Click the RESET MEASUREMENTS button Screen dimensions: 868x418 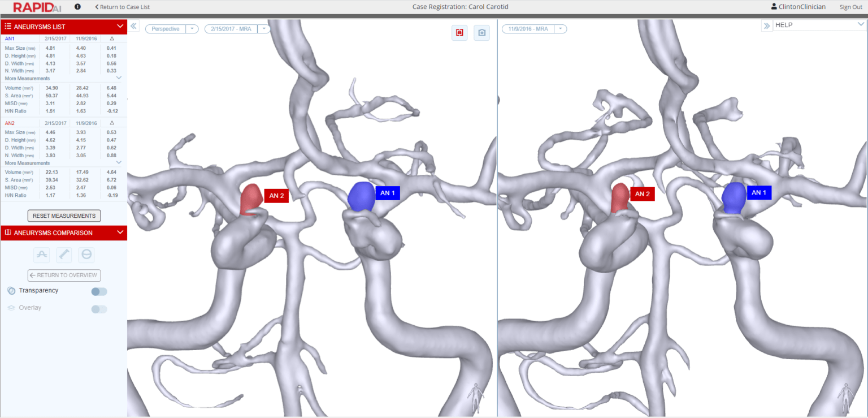coord(64,216)
